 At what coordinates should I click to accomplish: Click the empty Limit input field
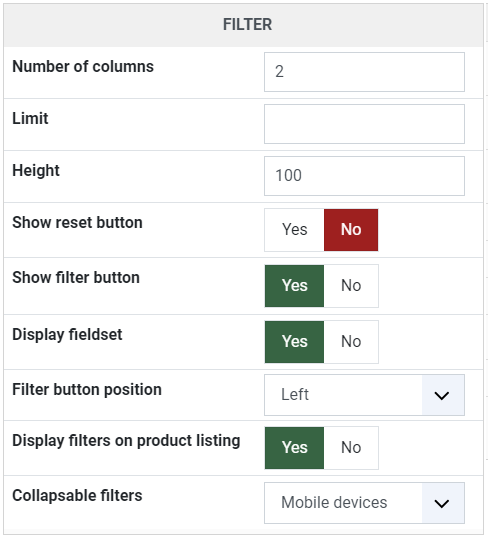pyautogui.click(x=364, y=124)
